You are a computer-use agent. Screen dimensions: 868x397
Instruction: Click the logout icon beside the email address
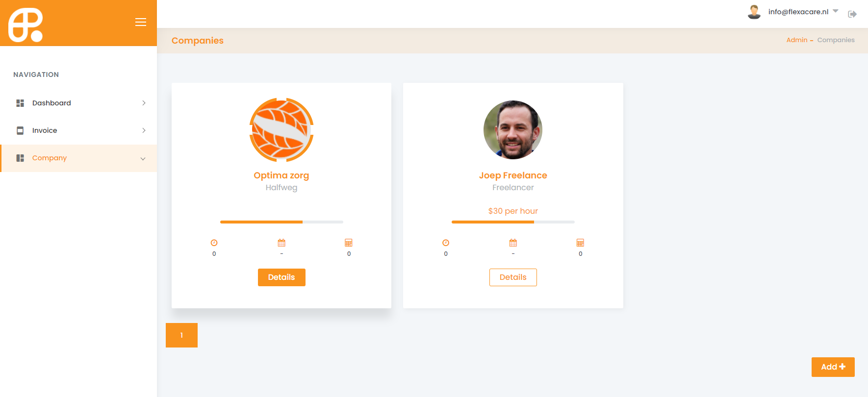click(852, 14)
